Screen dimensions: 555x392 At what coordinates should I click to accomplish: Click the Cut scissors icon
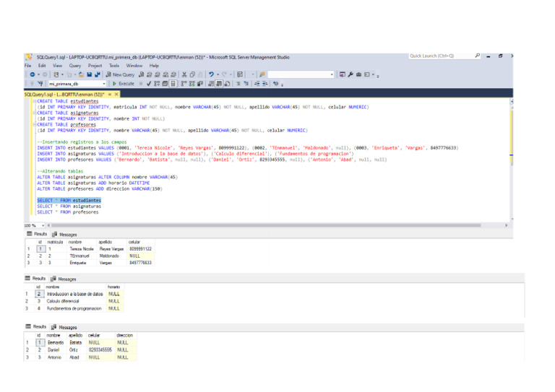pyautogui.click(x=184, y=74)
